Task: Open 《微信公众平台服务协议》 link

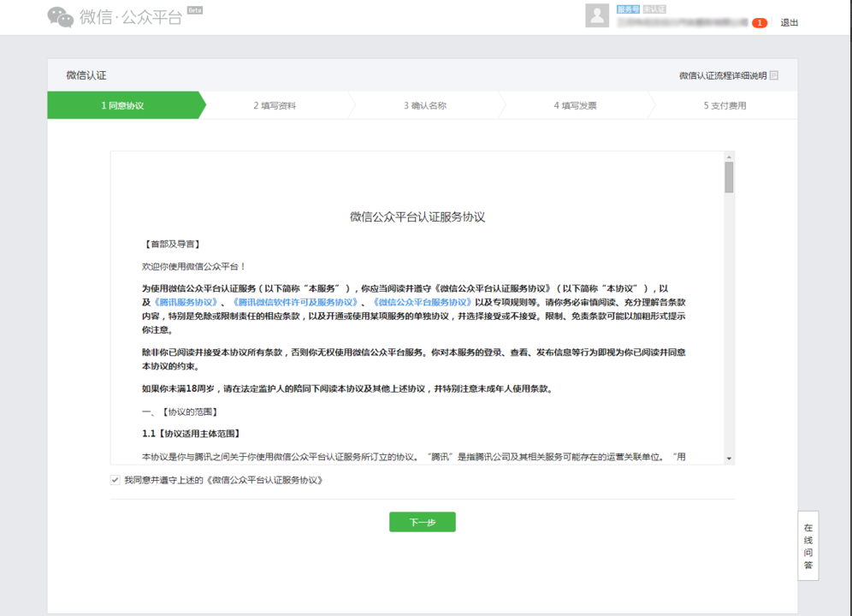Action: pyautogui.click(x=423, y=302)
